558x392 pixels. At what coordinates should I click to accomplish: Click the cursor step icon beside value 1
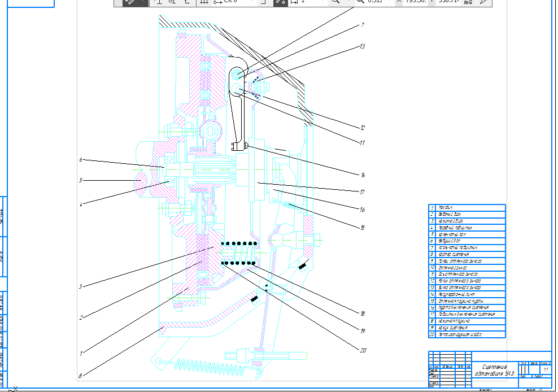click(294, 2)
